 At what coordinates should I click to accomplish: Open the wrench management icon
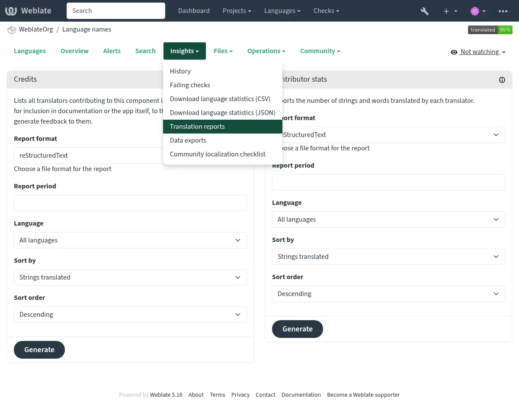[x=424, y=11]
